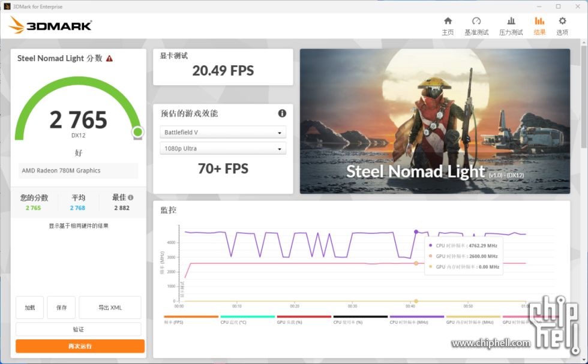The height and width of the screenshot is (364, 588).
Task: Click the info icon in 预估的游戏效能 panel
Action: click(282, 113)
